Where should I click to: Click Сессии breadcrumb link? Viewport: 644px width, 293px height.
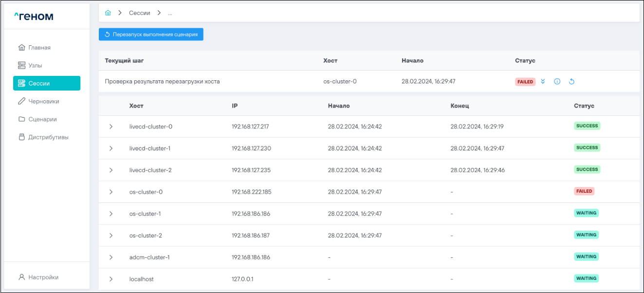point(139,13)
